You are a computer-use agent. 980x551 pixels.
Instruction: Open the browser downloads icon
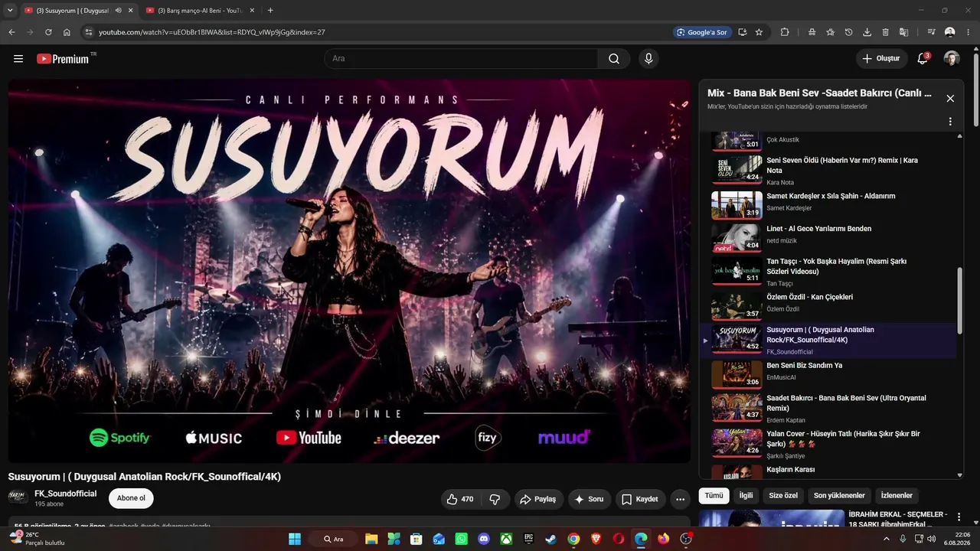(867, 32)
